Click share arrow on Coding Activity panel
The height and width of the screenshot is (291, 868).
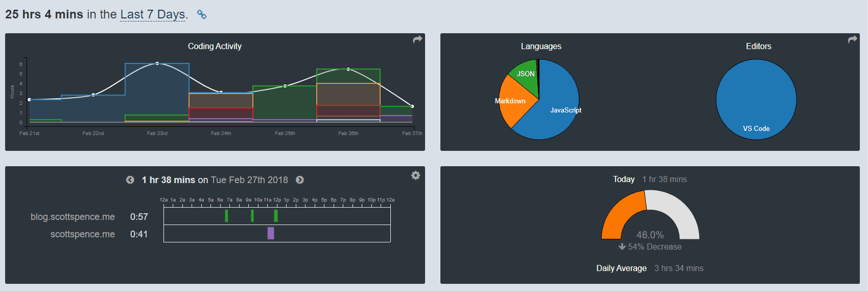click(417, 39)
